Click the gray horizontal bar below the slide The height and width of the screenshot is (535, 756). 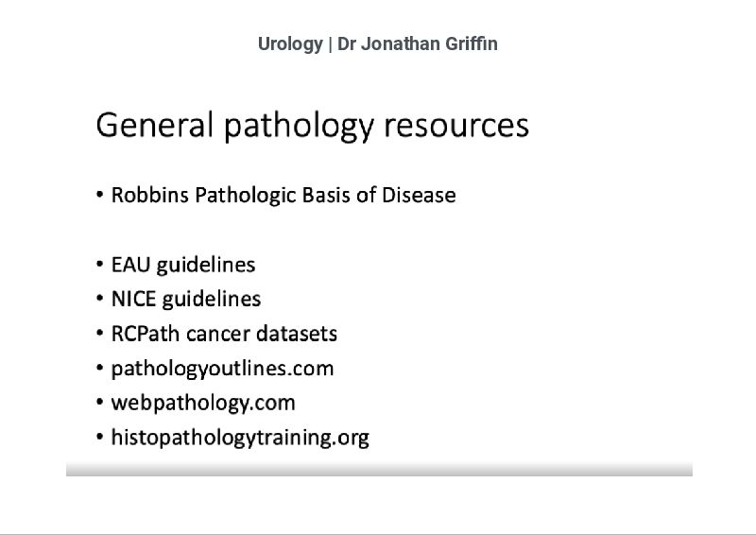pos(378,469)
